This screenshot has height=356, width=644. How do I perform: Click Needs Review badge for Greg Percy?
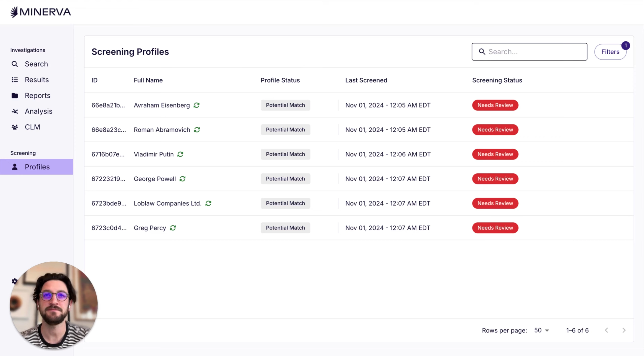click(495, 228)
